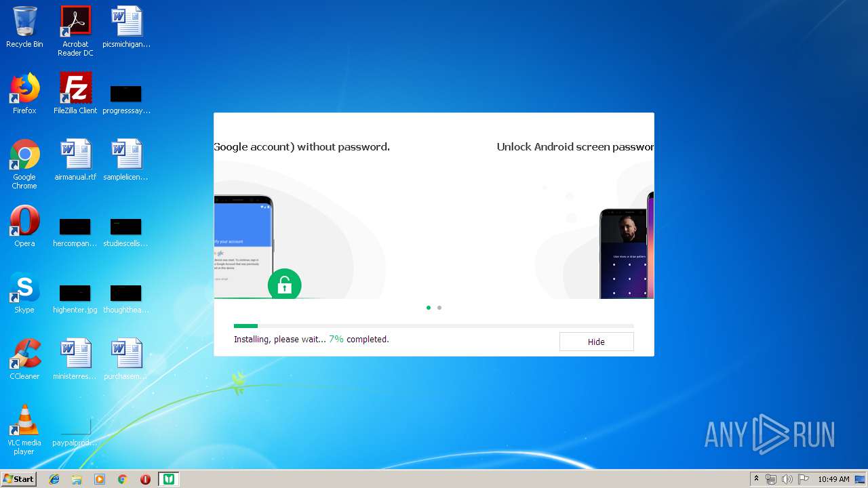Open the volume speaker tray icon
868x488 pixels.
tap(787, 479)
